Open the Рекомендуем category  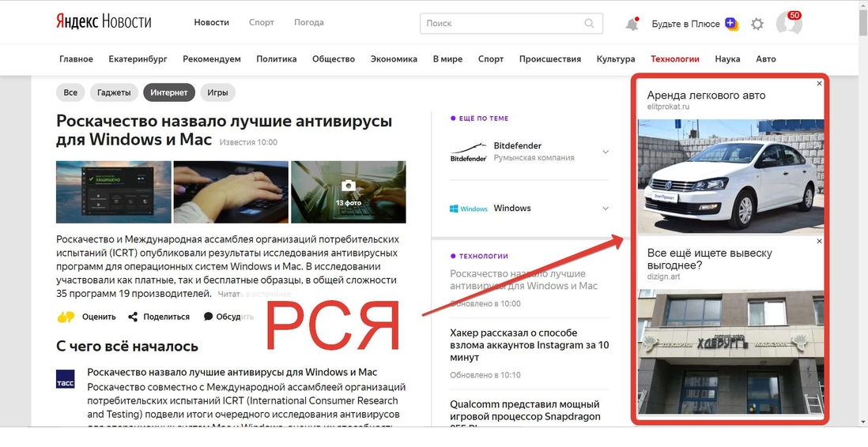pyautogui.click(x=211, y=59)
